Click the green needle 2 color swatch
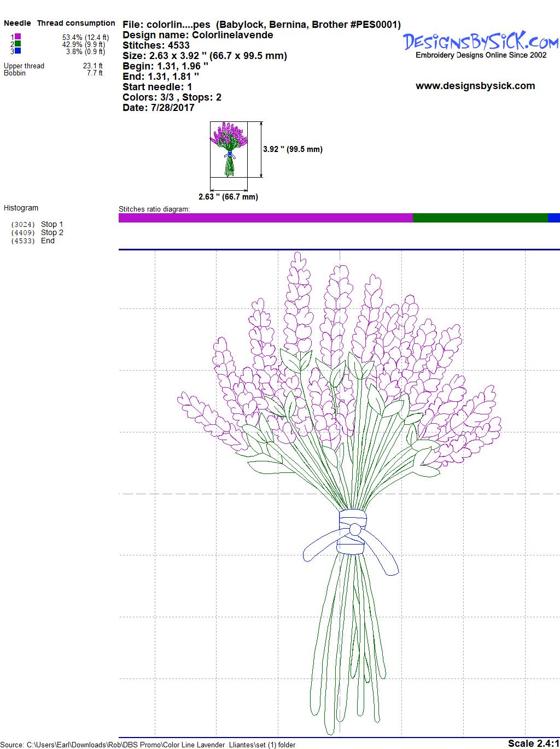The height and width of the screenshot is (749, 560). coord(18,44)
